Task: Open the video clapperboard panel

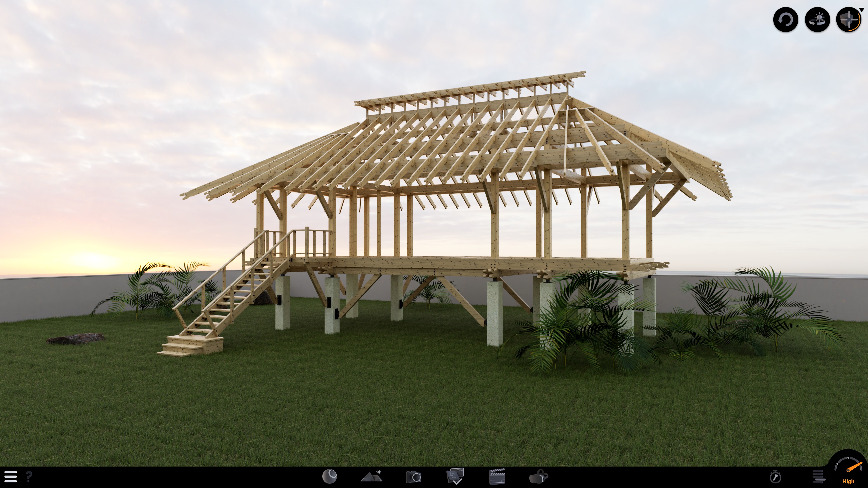Action: pyautogui.click(x=497, y=476)
